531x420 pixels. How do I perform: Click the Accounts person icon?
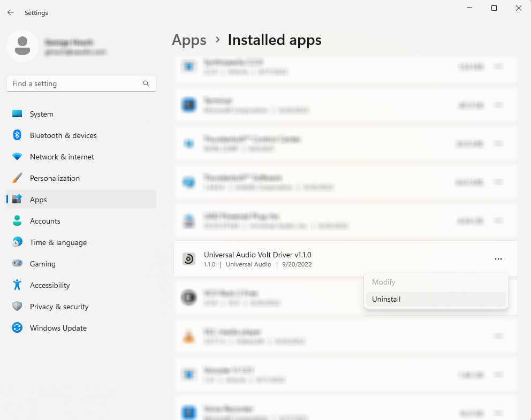click(x=17, y=220)
